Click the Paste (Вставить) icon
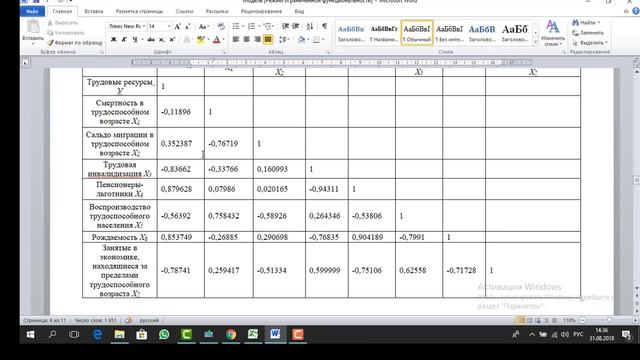640x360 pixels. pos(33,27)
